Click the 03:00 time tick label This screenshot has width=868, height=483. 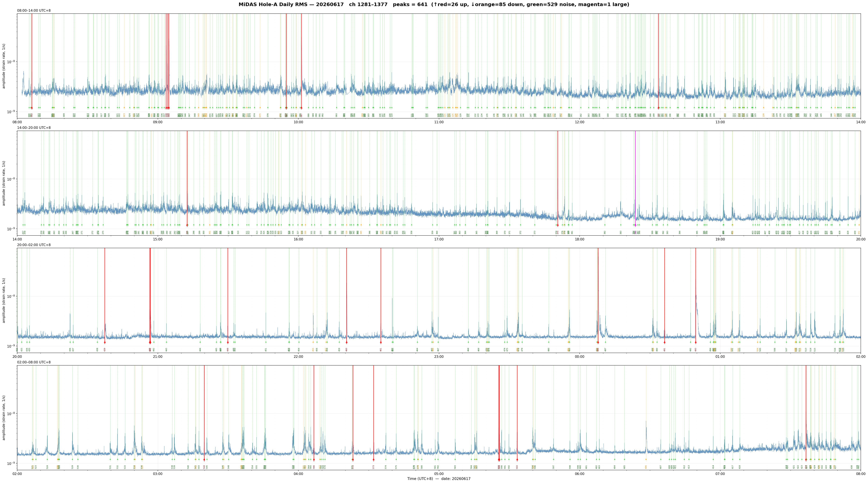pyautogui.click(x=158, y=474)
